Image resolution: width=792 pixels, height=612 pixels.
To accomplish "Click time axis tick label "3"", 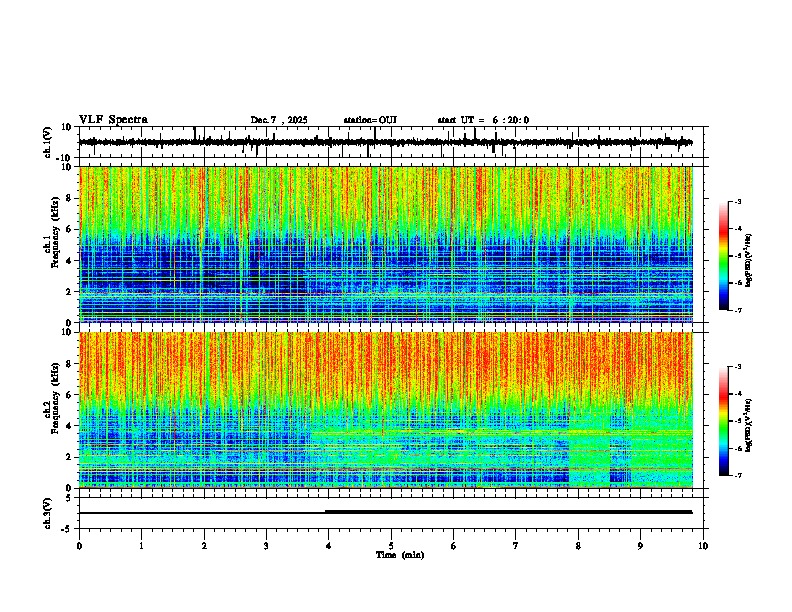I will (266, 546).
